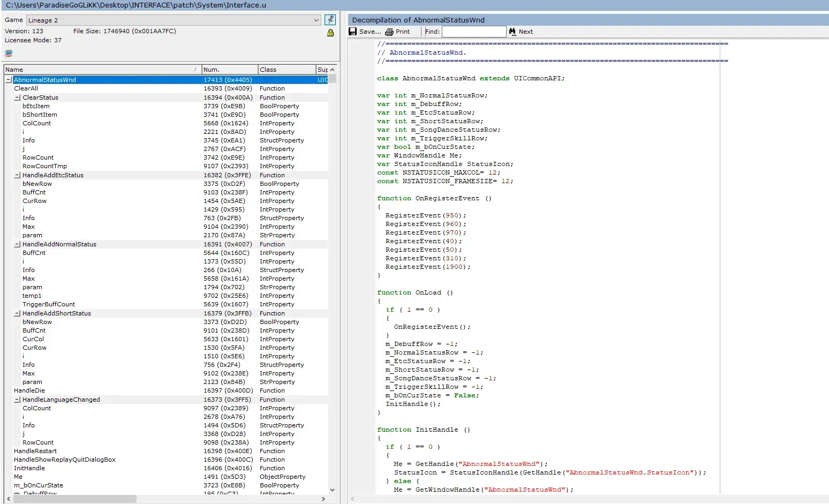Click the 'function InitHandle ()' code line

(424, 430)
